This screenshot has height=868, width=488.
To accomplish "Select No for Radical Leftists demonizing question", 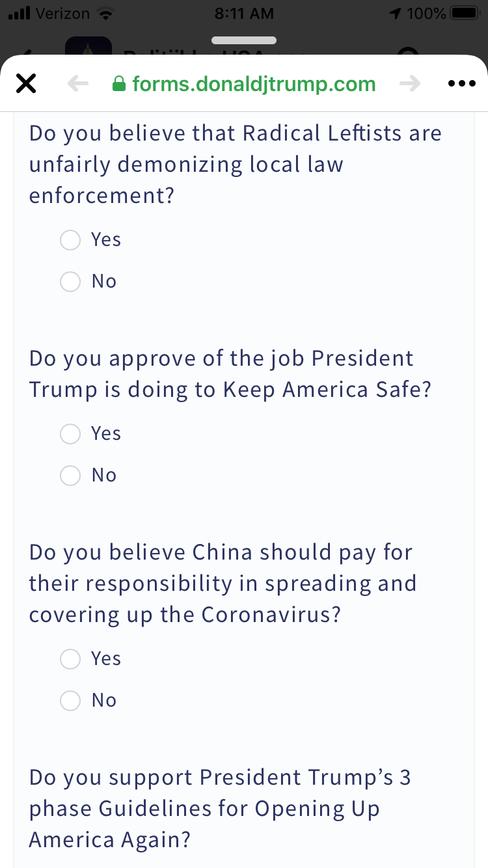I will tap(70, 282).
